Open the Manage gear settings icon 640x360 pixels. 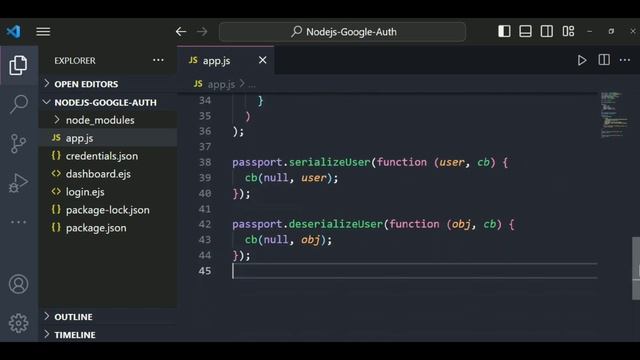point(18,323)
